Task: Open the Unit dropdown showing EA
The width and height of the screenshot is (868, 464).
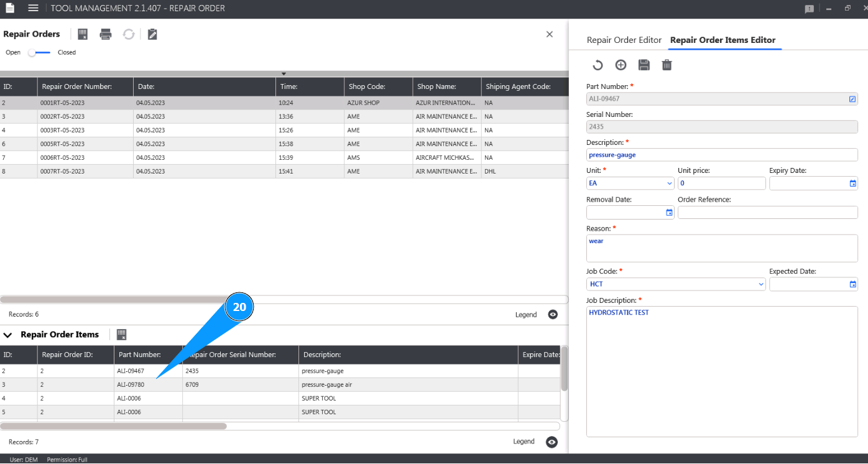Action: pyautogui.click(x=630, y=183)
